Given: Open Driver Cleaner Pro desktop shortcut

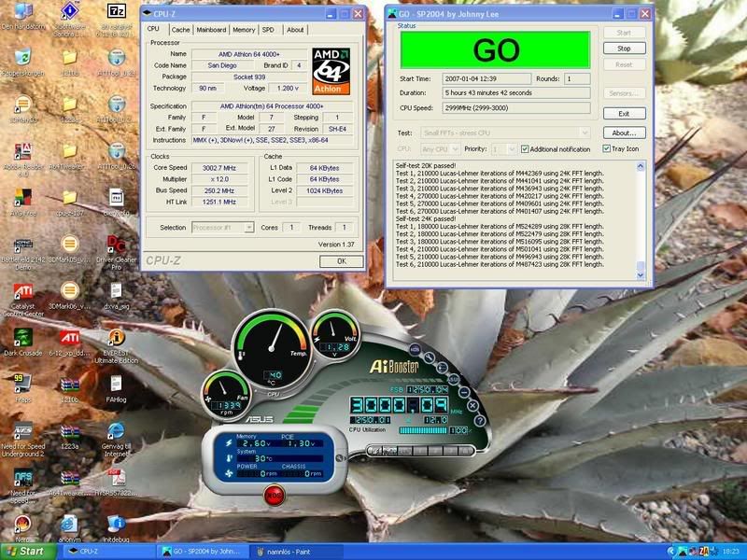Looking at the screenshot, I should pyautogui.click(x=116, y=245).
